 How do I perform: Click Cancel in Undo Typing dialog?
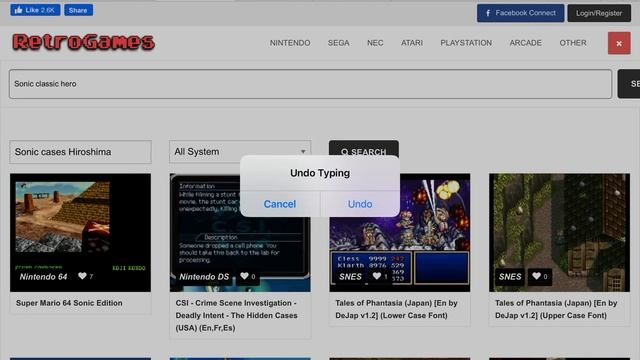coord(280,204)
